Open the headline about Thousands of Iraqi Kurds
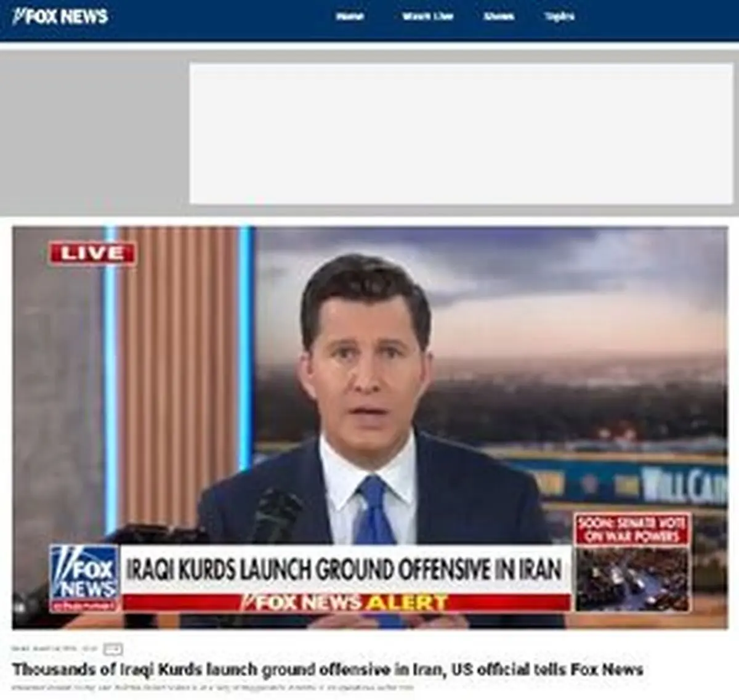Viewport: 739px width, 700px height. (x=328, y=669)
